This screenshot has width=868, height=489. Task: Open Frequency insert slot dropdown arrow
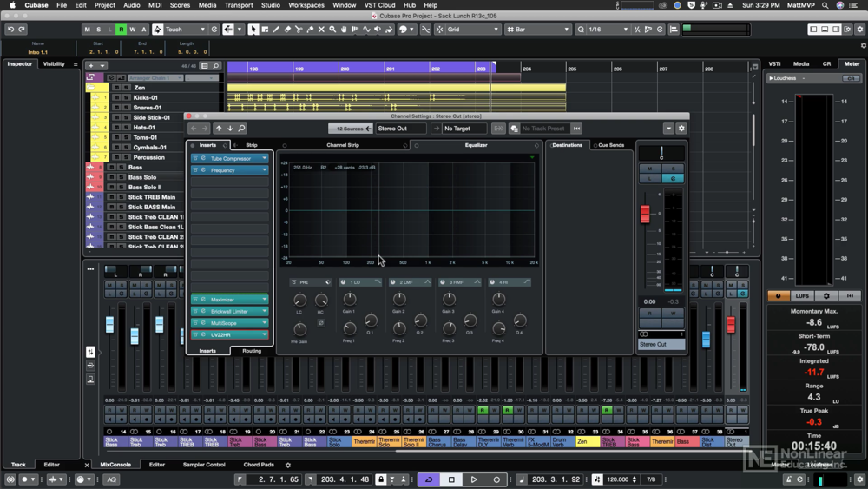coord(265,170)
